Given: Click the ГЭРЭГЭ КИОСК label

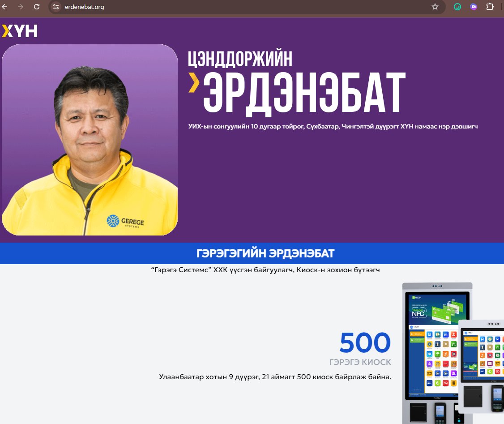Looking at the screenshot, I should (360, 362).
